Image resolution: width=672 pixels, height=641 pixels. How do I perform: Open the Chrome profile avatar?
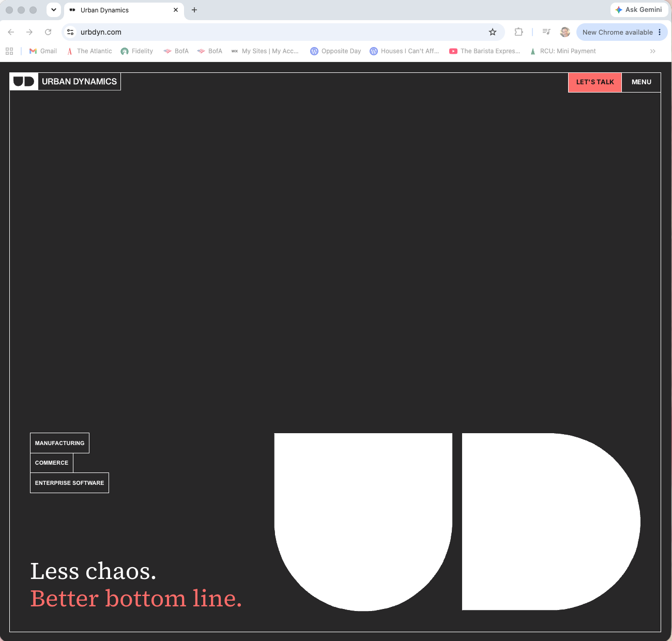[565, 32]
